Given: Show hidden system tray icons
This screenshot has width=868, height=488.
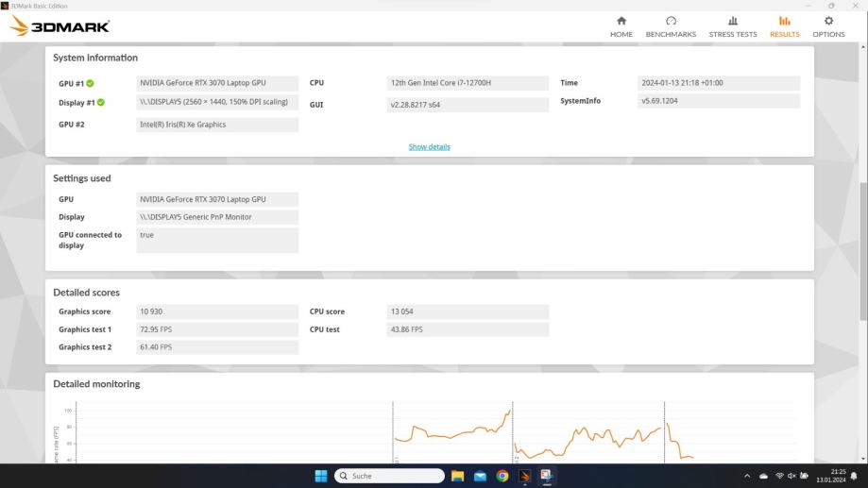Looking at the screenshot, I should pos(747,476).
